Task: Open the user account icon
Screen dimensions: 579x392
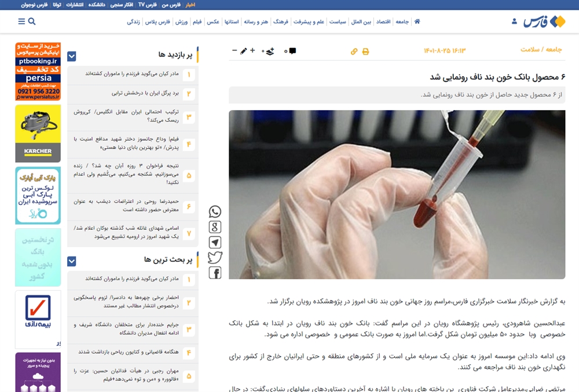Action: 514,21
